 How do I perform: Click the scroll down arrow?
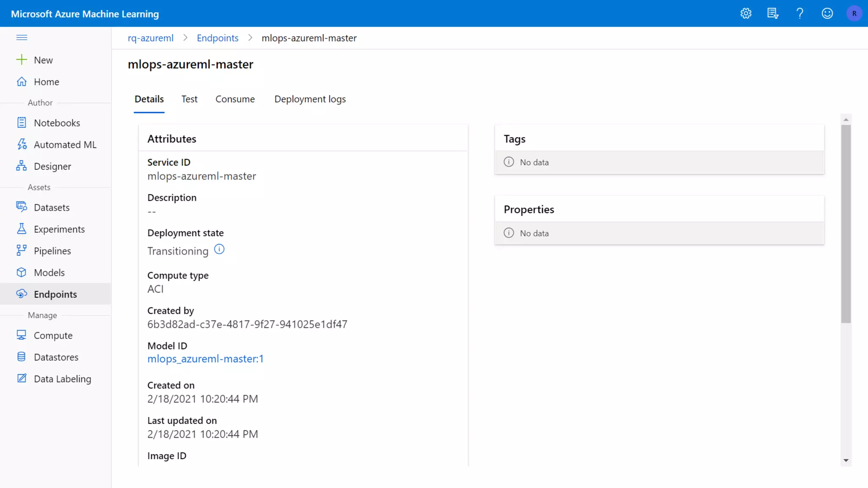pos(846,460)
